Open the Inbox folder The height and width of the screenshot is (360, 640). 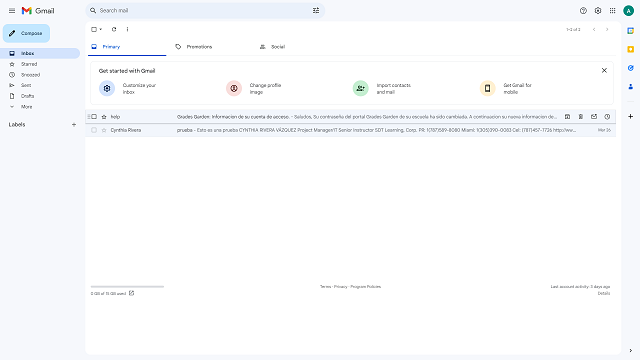[x=40, y=53]
